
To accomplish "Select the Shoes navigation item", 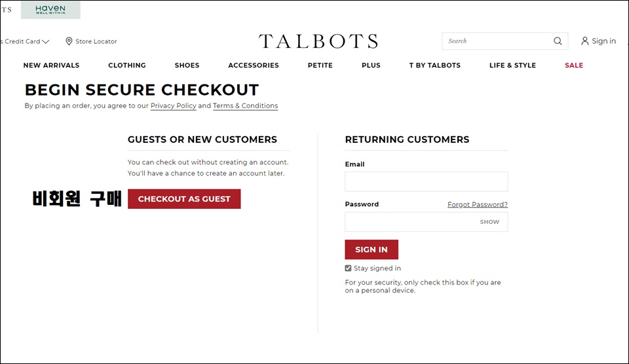I will 187,65.
